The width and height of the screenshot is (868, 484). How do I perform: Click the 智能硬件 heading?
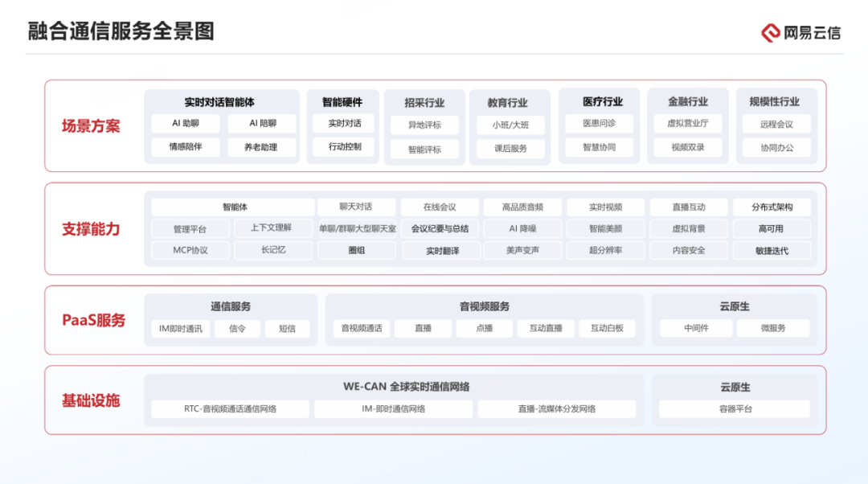(342, 102)
